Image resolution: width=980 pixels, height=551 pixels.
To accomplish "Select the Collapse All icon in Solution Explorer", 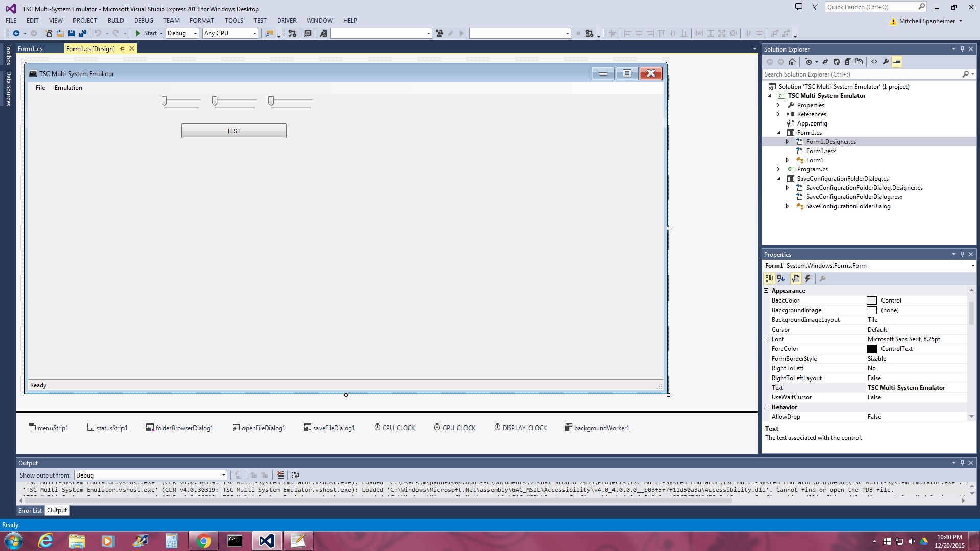I will tap(848, 62).
